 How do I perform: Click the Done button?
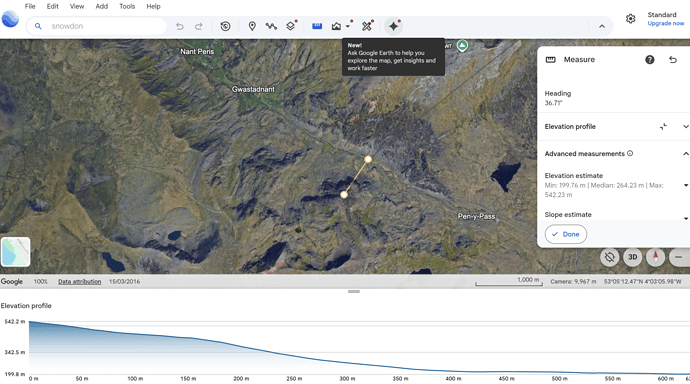click(x=565, y=234)
